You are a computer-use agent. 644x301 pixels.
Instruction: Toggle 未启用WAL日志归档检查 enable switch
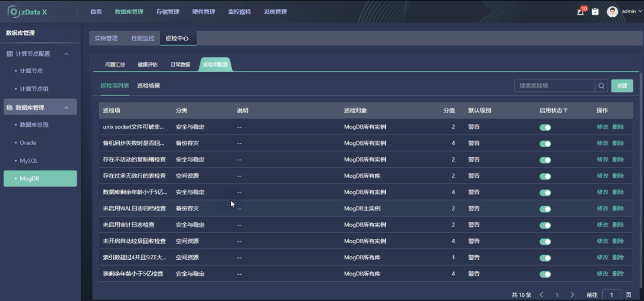(545, 209)
